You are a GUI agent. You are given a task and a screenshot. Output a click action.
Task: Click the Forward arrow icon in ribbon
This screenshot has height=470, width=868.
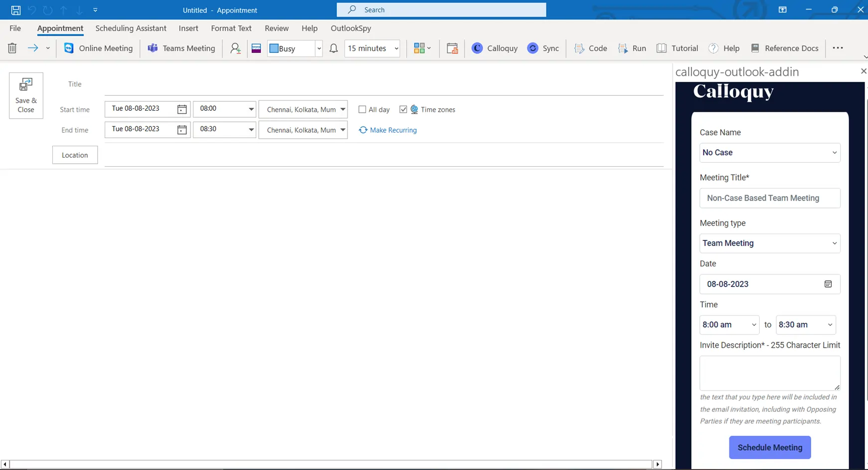[x=33, y=48]
